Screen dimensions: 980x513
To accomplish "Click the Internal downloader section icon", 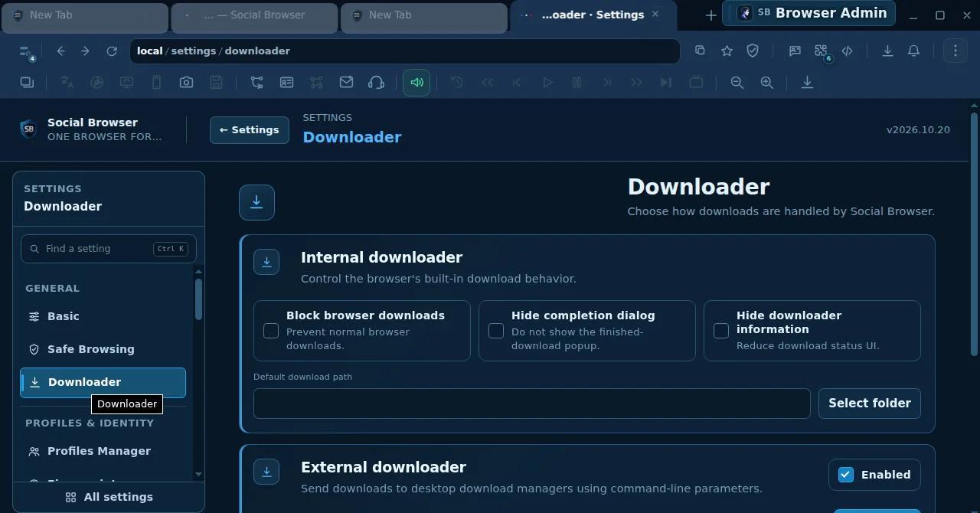I will (266, 262).
